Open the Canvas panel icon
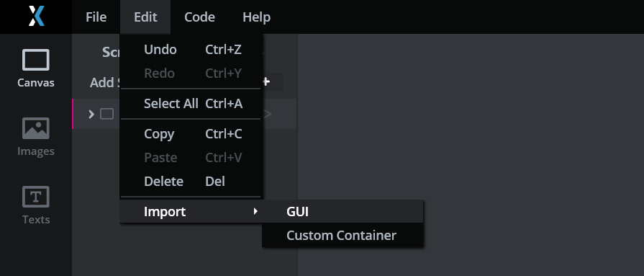The width and height of the screenshot is (644, 276). 36,60
